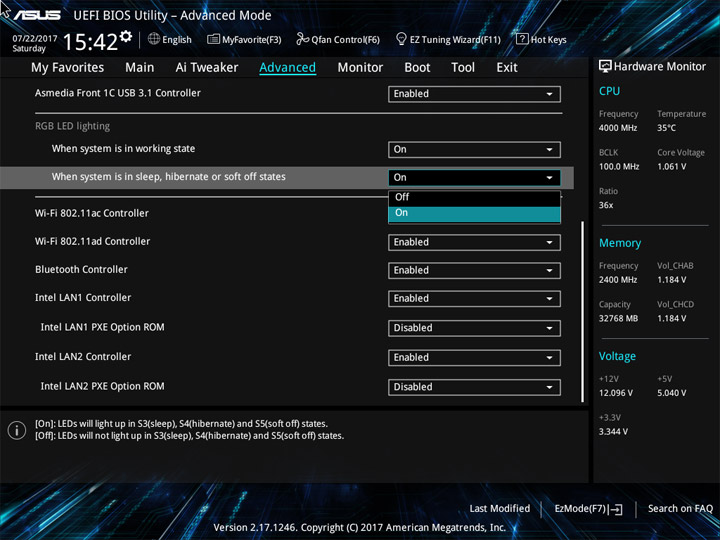
Task: Go to My Favorites tab
Action: [x=68, y=68]
